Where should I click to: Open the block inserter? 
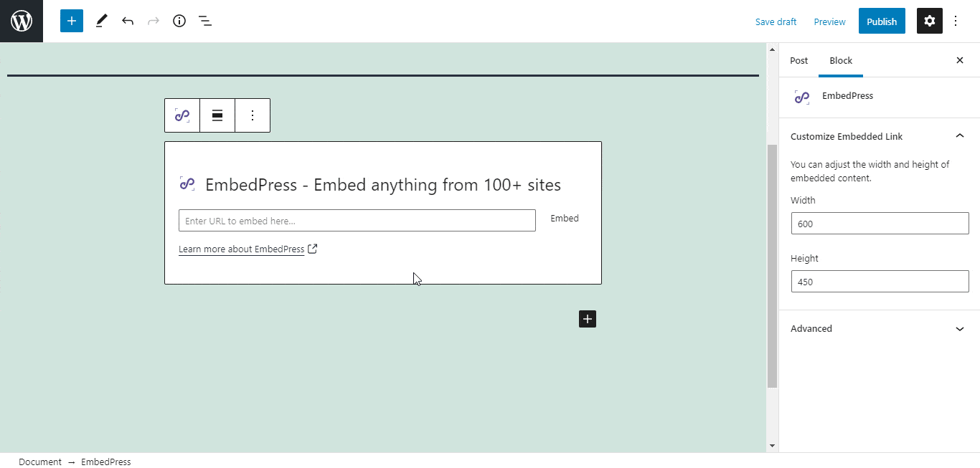pos(71,21)
